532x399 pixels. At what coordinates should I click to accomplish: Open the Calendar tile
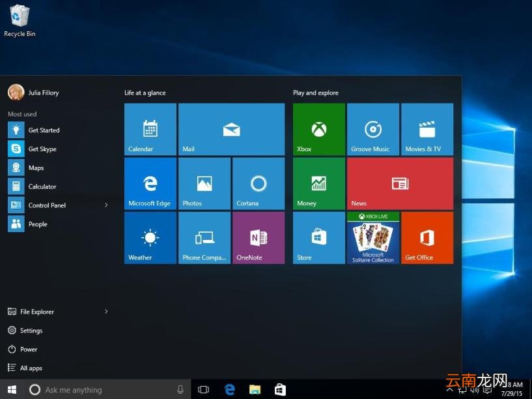[150, 129]
